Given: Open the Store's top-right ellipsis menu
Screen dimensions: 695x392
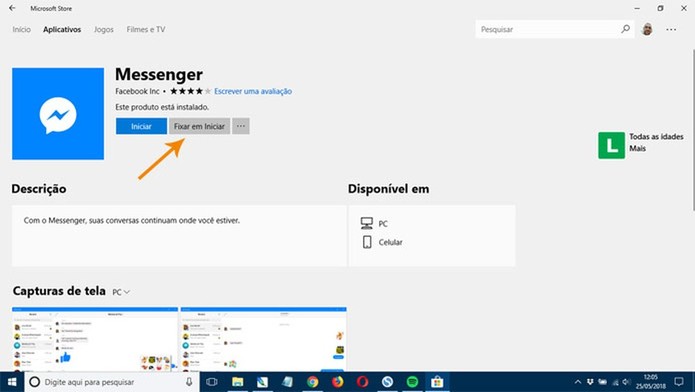Looking at the screenshot, I should [x=671, y=29].
